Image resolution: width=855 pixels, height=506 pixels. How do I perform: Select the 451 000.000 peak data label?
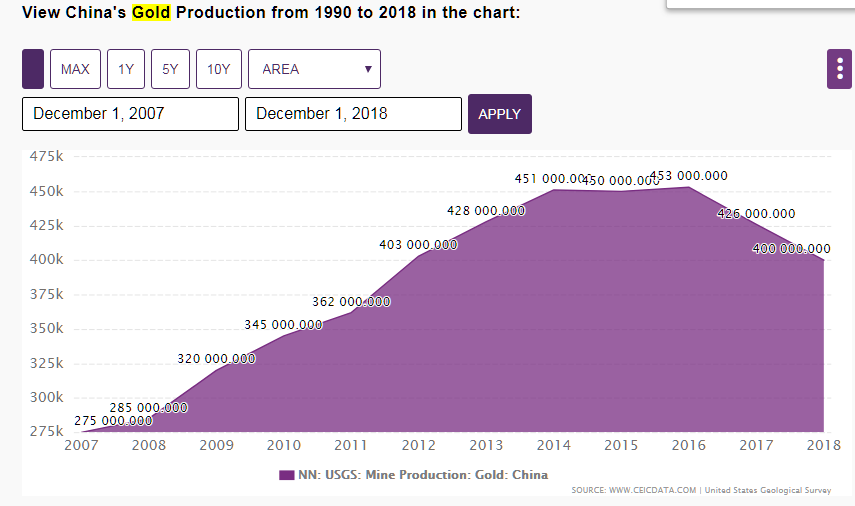[553, 179]
